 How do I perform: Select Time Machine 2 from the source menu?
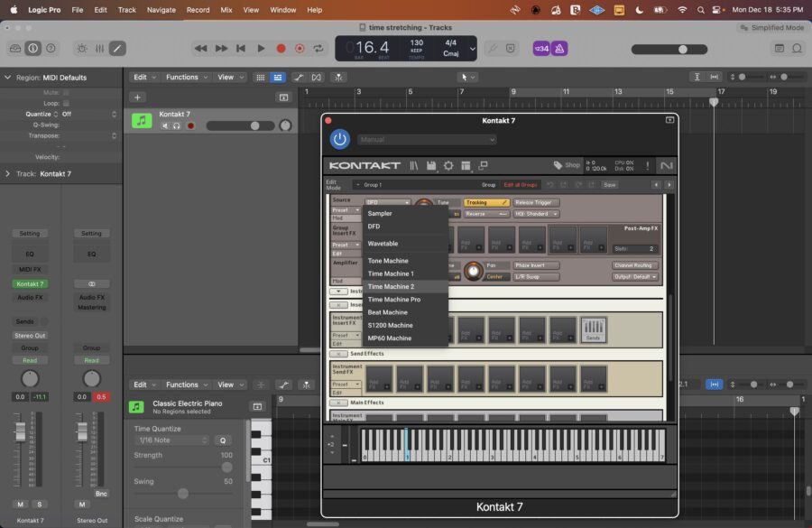pyautogui.click(x=392, y=286)
